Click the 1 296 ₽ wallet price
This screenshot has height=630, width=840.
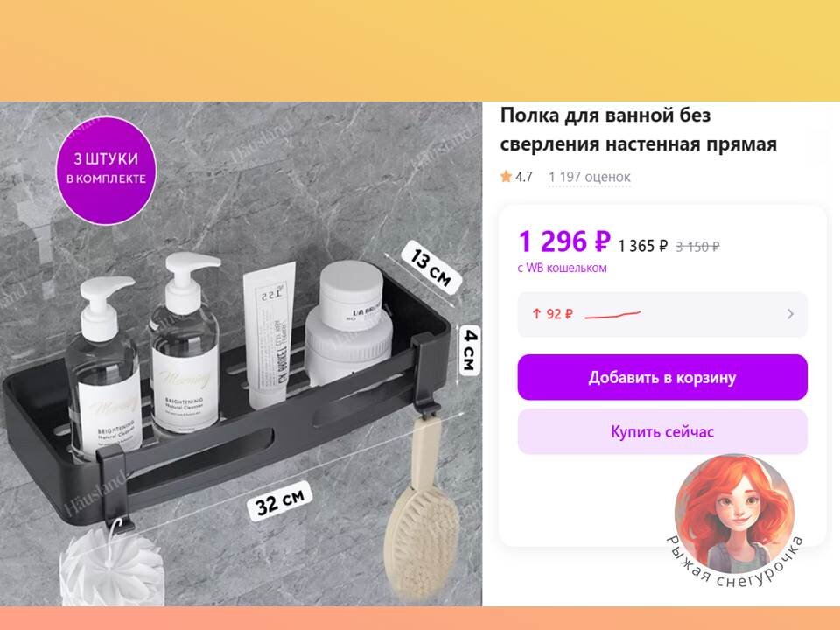click(x=564, y=241)
